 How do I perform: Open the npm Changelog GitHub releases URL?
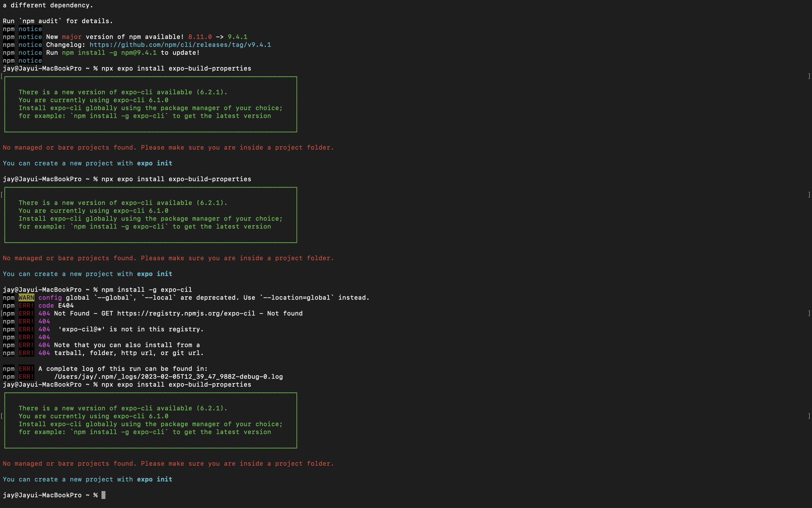[x=180, y=45]
